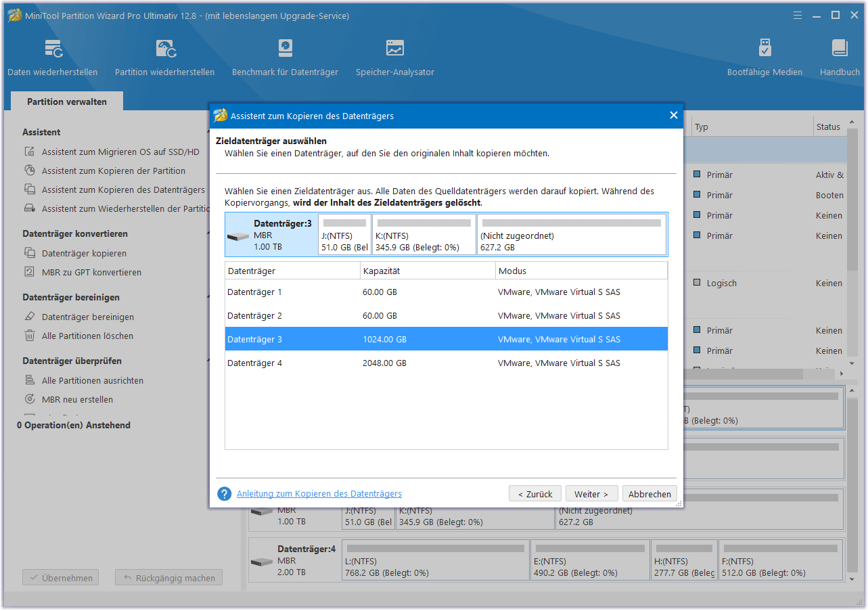Screen dimensions: 868x611
Task: Click Alle Partitionen ausrichten icon
Action: point(30,380)
